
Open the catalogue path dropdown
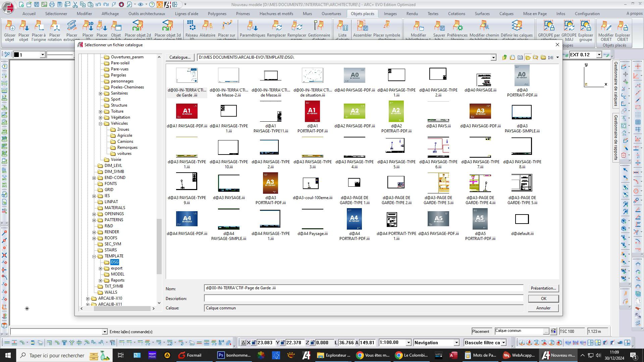tap(493, 58)
